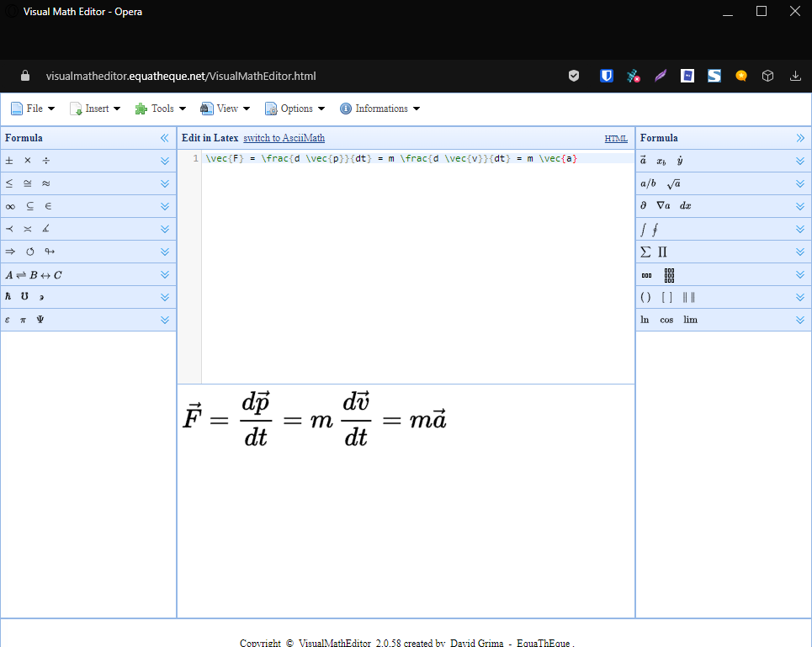Expand the A B C chemical arrows row
Image resolution: width=812 pixels, height=647 pixels.
click(165, 275)
